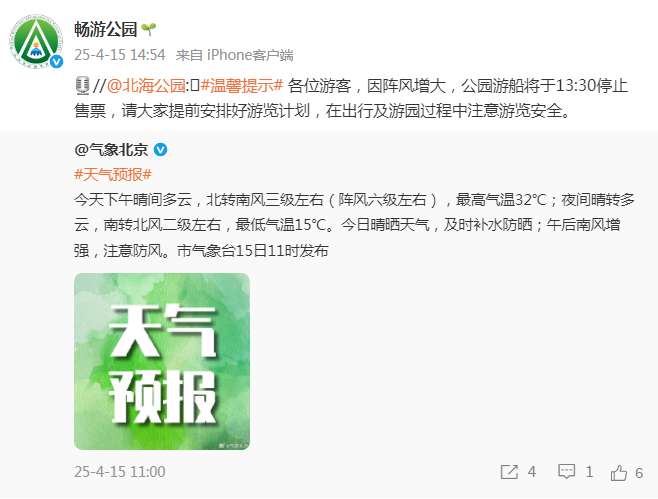Viewport: 658px width, 499px height.
Task: Open the original post timestamp 25-4-15 11:00
Action: (x=120, y=472)
